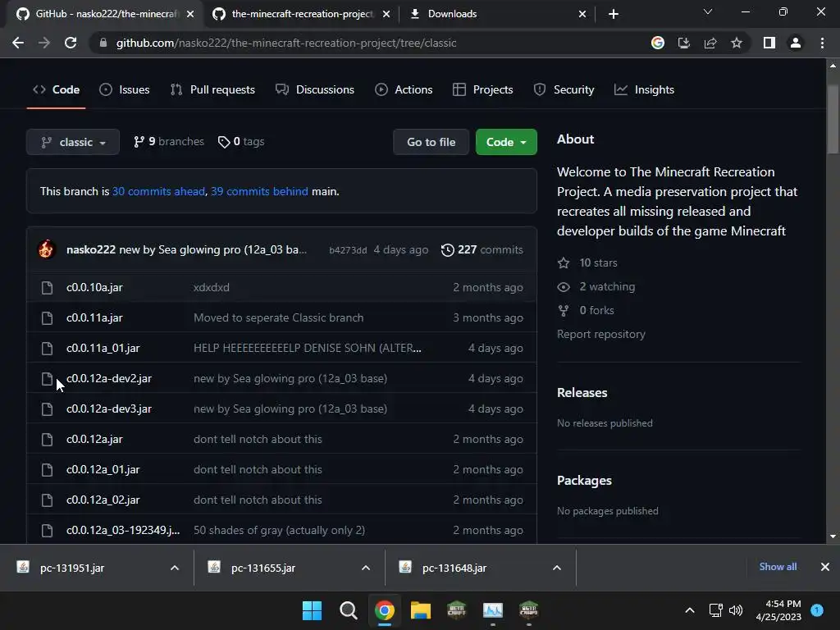The image size is (840, 630).
Task: Open file c0.0.12a-dev2.jar
Action: point(109,378)
